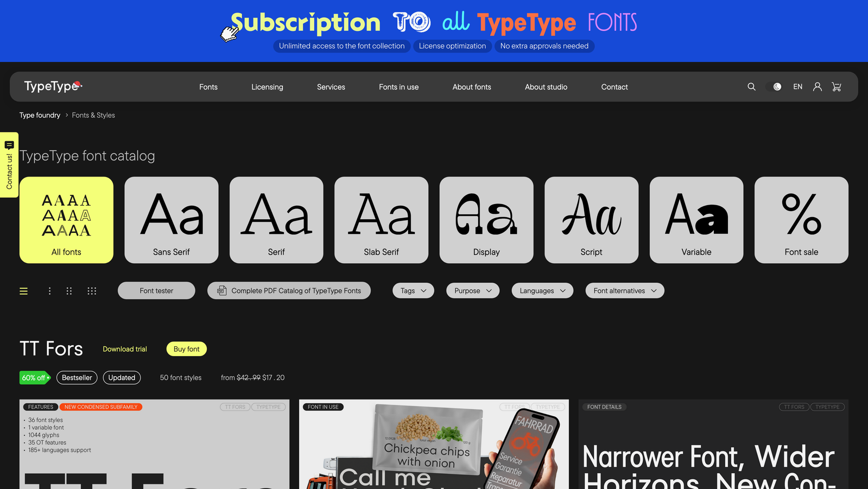Open the Fonts menu

click(x=208, y=87)
